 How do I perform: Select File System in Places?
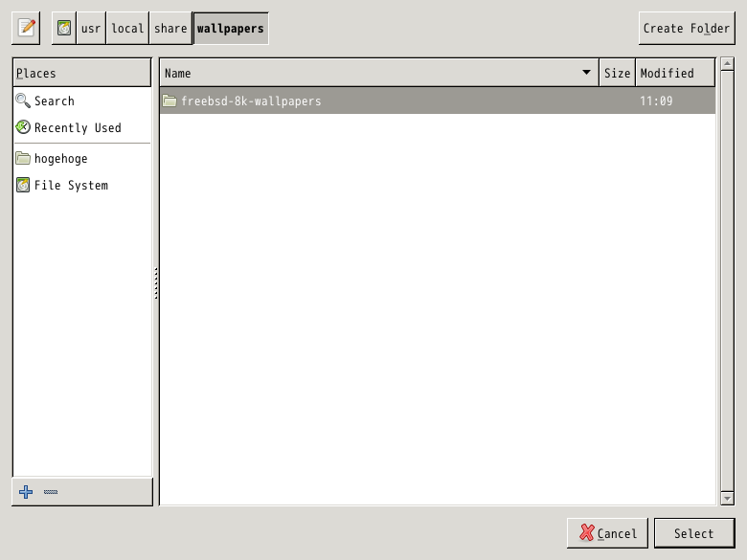point(82,186)
